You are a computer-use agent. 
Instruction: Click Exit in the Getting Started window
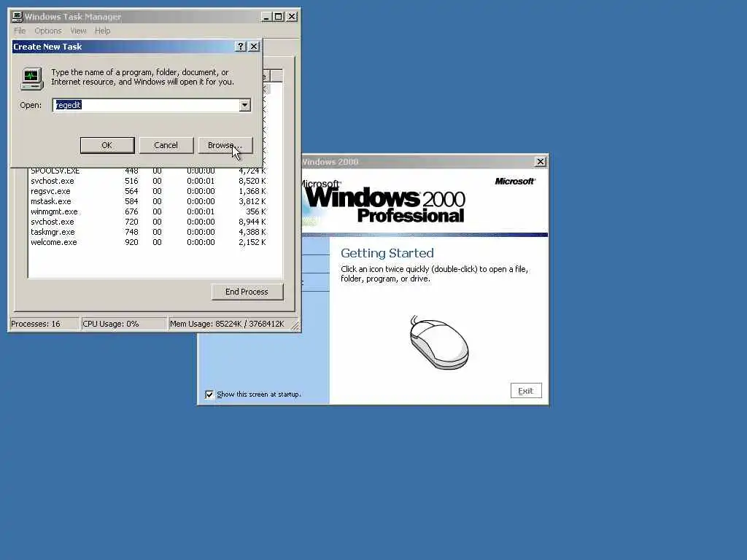point(526,391)
